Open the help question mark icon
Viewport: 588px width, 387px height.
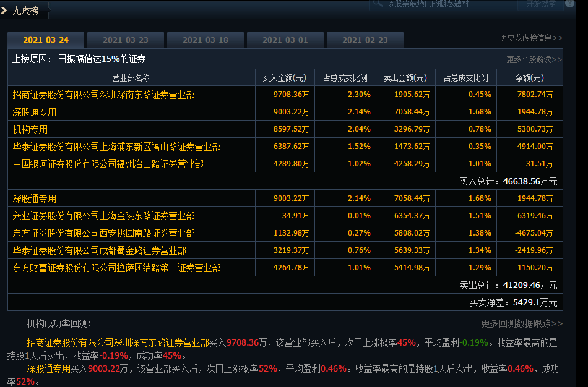click(570, 3)
